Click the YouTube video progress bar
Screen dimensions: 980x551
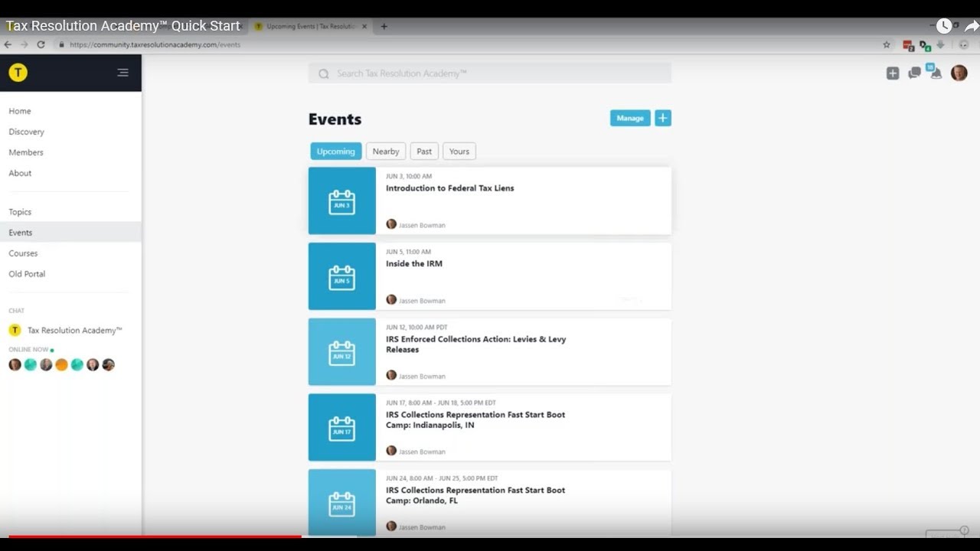click(490, 536)
